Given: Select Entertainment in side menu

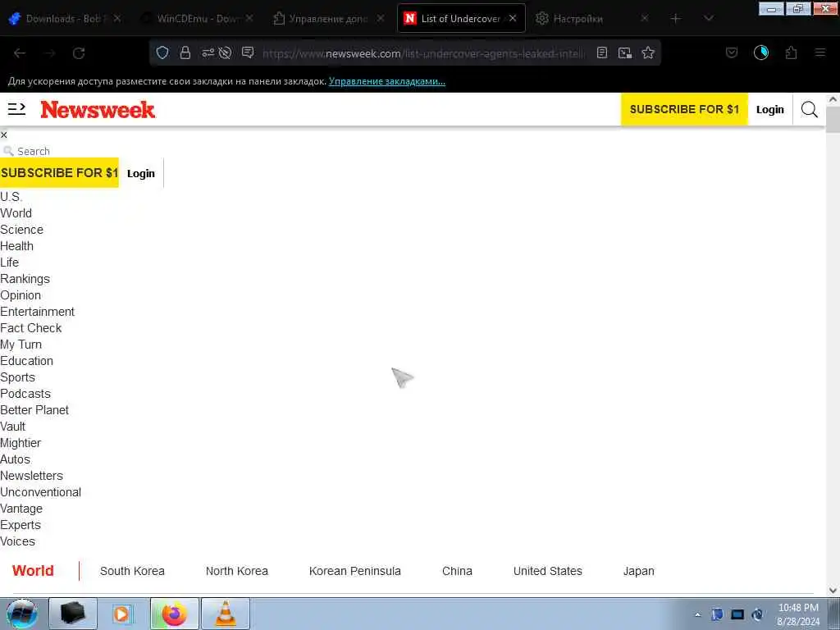Looking at the screenshot, I should pos(37,312).
